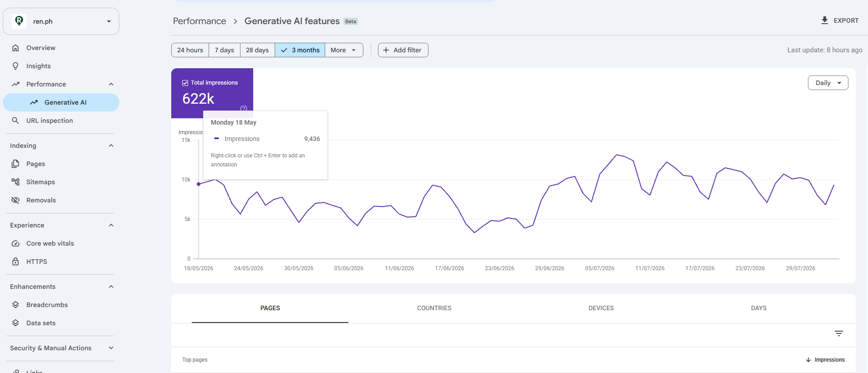Click the Add filter button
This screenshot has width=868, height=373.
(x=403, y=50)
